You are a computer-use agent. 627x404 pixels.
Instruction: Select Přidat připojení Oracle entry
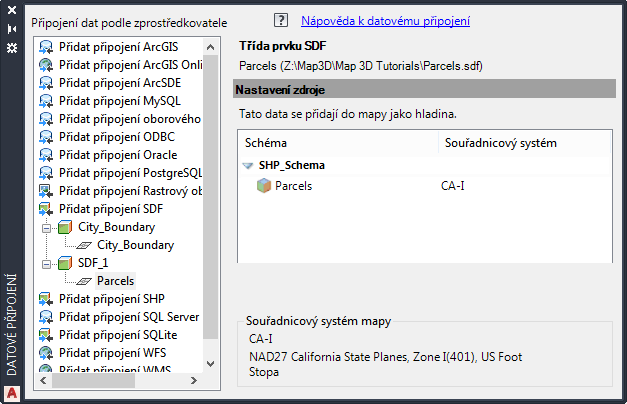click(118, 155)
